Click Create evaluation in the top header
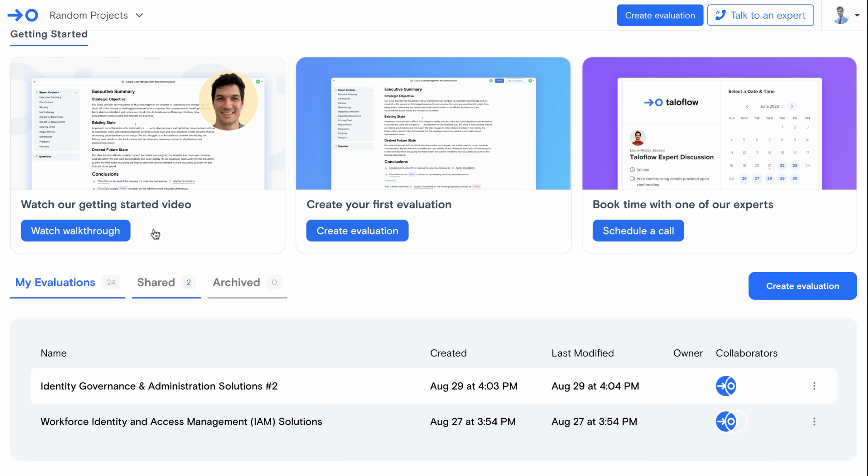This screenshot has height=476, width=868. (660, 15)
